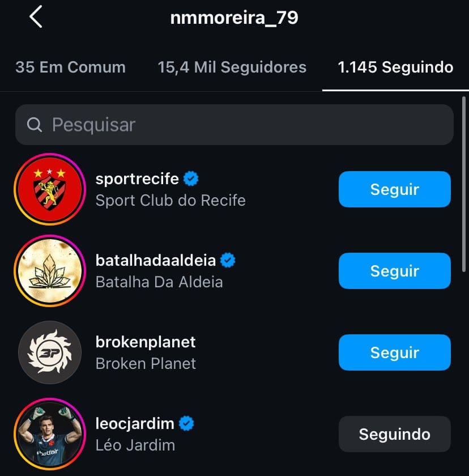This screenshot has height=476, width=469.
Task: Tap the back arrow icon
Action: [x=36, y=18]
